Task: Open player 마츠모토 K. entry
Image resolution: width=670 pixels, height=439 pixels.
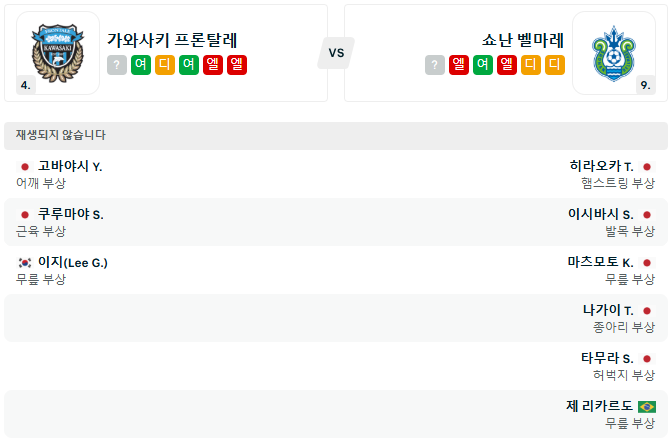Action: pos(600,262)
